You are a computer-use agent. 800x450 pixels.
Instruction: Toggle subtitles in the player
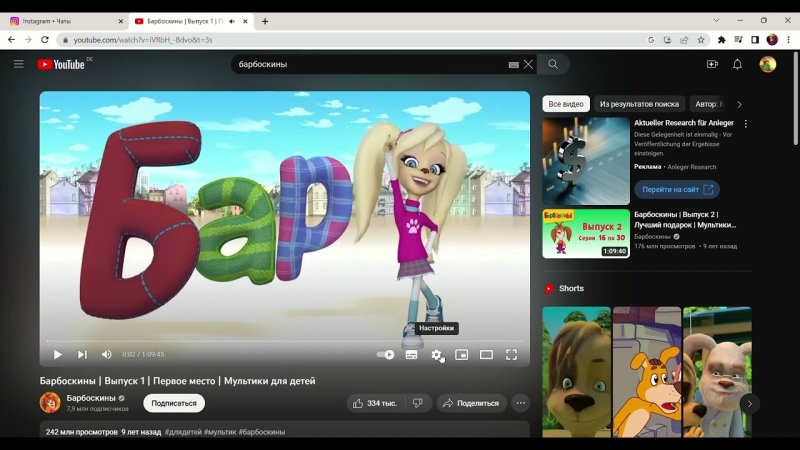click(411, 355)
